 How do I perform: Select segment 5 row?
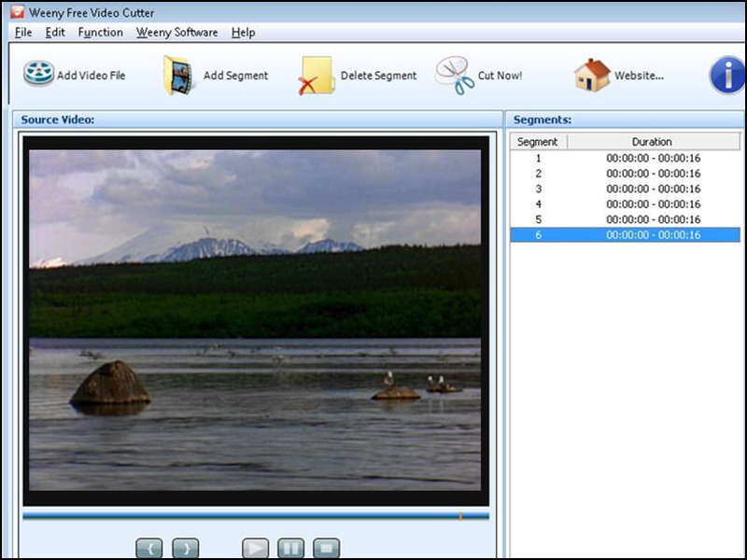tap(625, 219)
